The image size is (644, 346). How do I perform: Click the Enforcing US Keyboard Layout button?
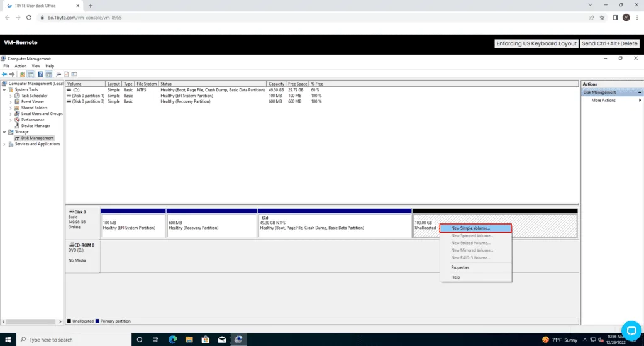536,43
